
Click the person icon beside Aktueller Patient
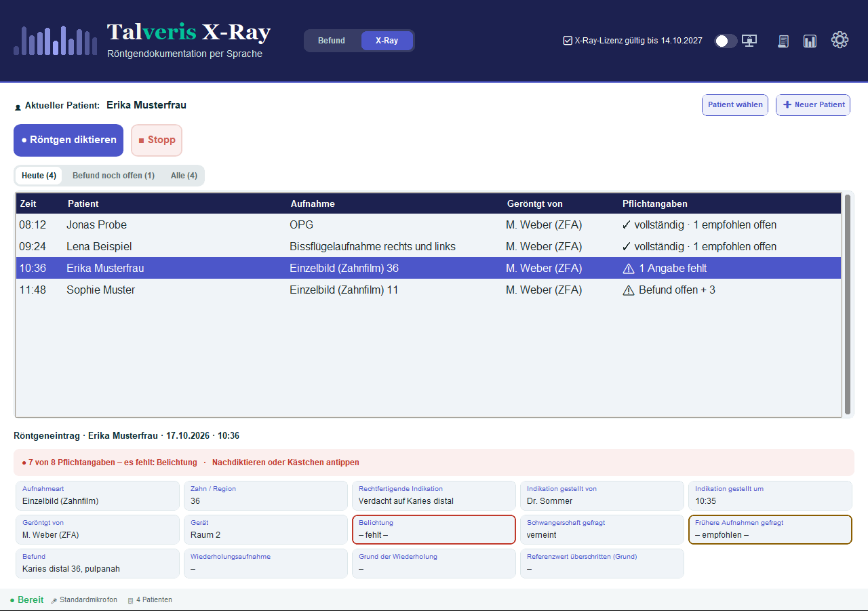pos(18,106)
